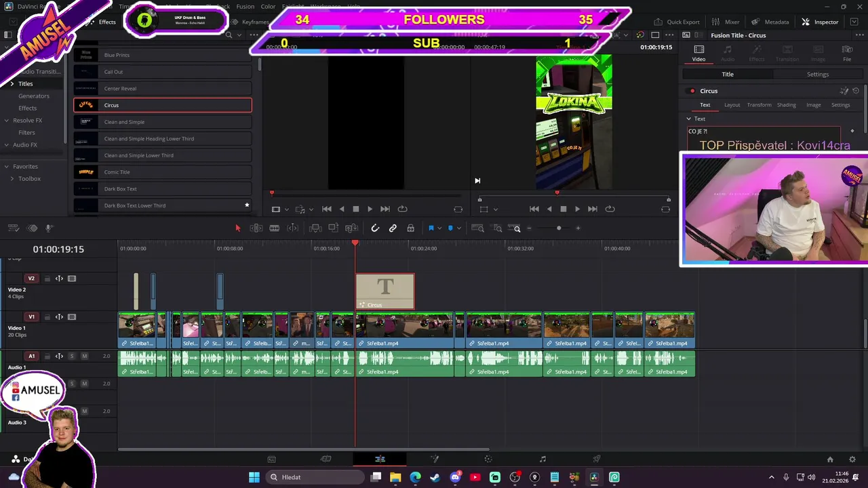Image resolution: width=868 pixels, height=488 pixels.
Task: Add a blue flag to the clip
Action: pyautogui.click(x=431, y=228)
